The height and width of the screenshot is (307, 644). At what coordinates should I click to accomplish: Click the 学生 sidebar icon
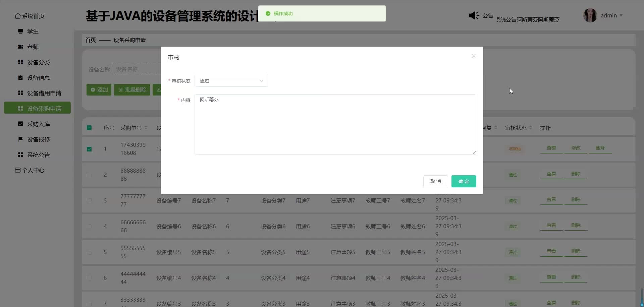[20, 31]
